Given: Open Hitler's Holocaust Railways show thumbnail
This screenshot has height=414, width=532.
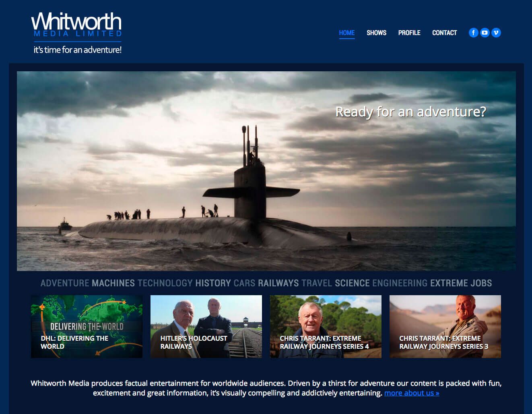Looking at the screenshot, I should pos(206,327).
